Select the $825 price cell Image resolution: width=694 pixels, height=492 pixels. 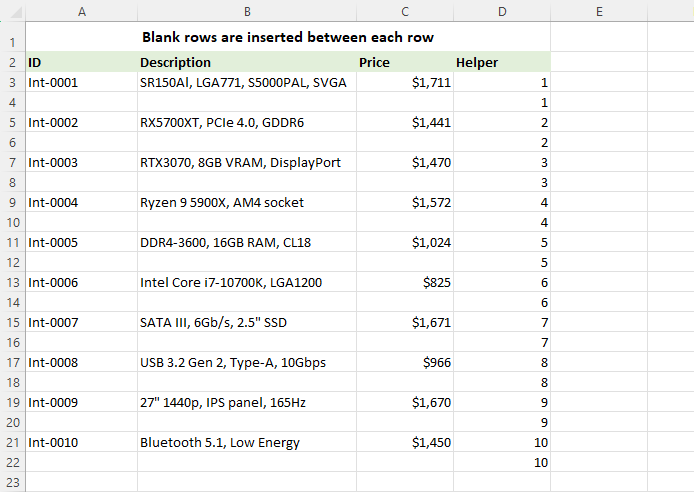pyautogui.click(x=404, y=282)
